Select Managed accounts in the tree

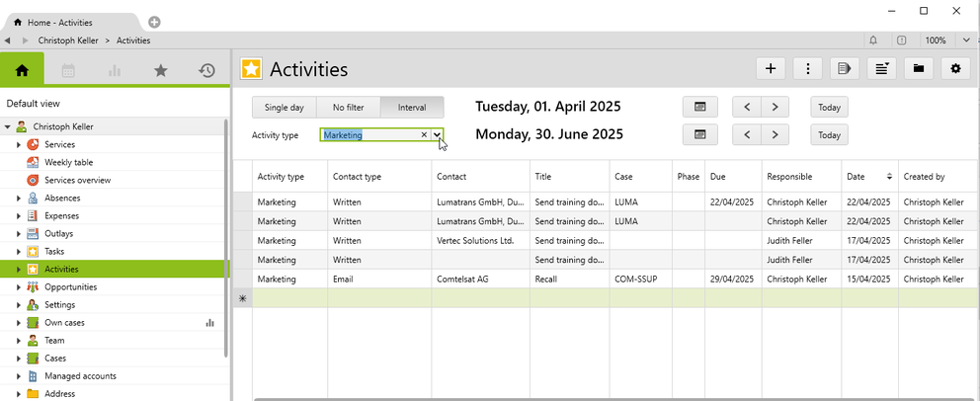coord(80,376)
